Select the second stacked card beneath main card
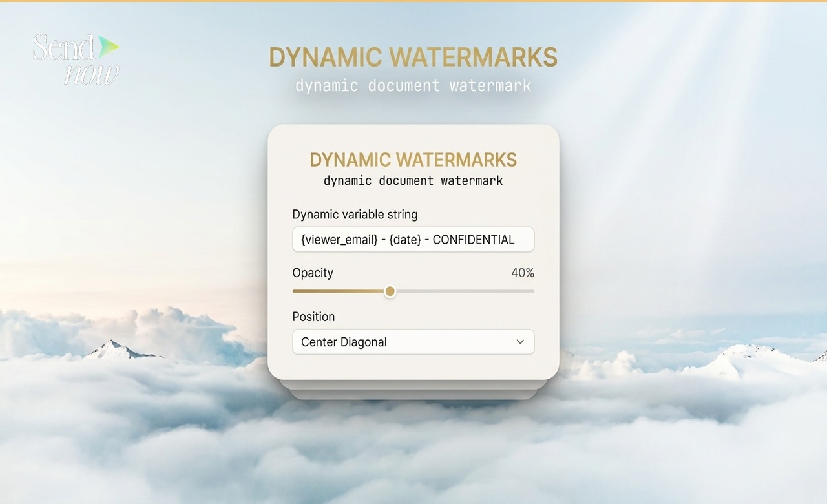827x504 pixels. (413, 385)
